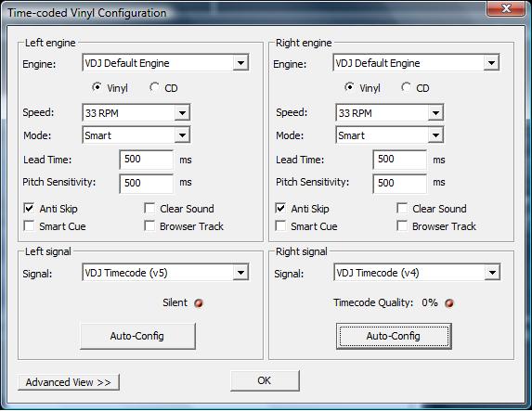Close the Time-coded Vinyl Configuration dialog
This screenshot has height=411, width=532.
click(506, 8)
